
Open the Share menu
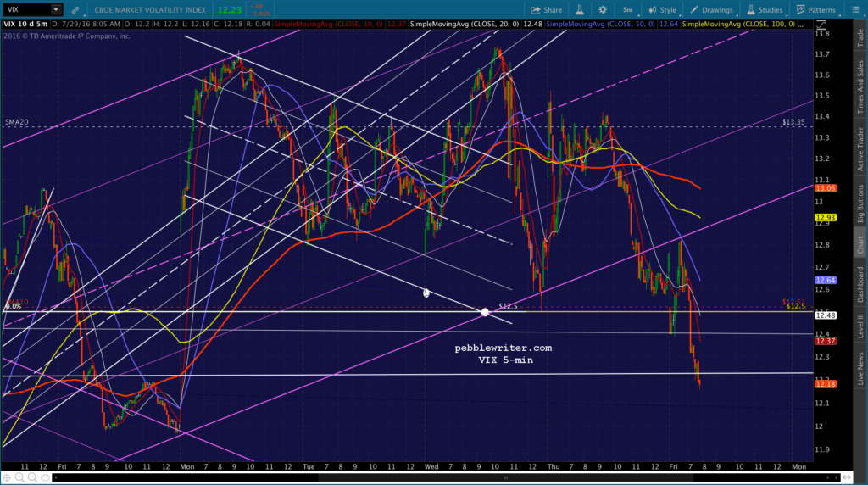pos(547,10)
